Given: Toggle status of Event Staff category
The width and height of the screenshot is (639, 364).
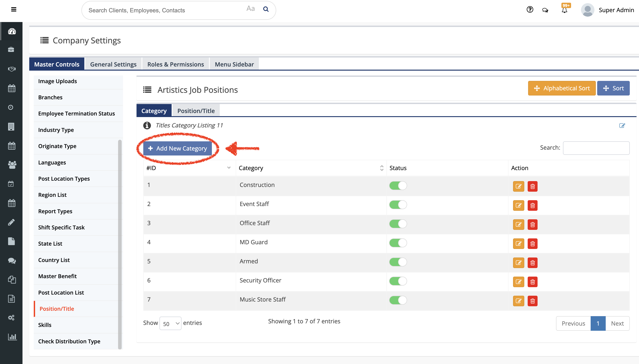Looking at the screenshot, I should click(x=398, y=205).
